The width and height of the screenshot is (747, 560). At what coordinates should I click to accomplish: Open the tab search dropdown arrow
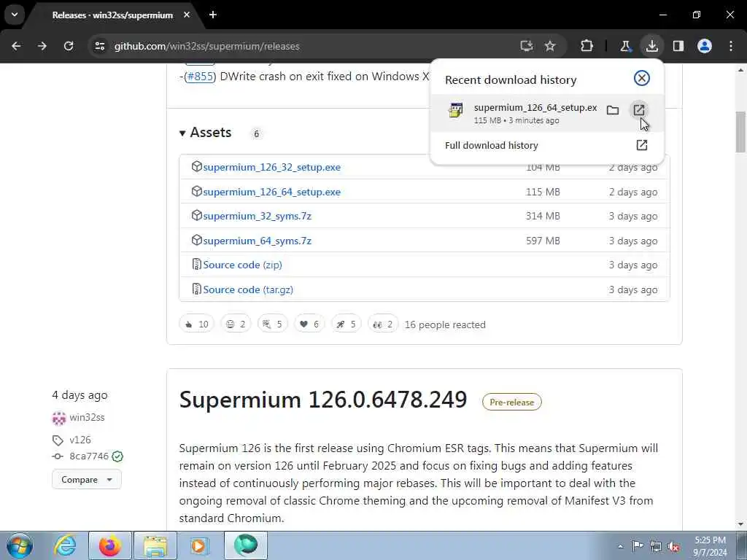coord(15,15)
